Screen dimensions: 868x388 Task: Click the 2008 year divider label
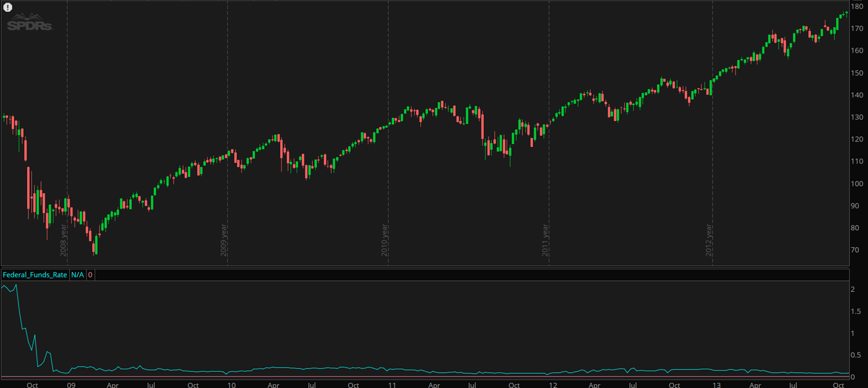pyautogui.click(x=64, y=240)
